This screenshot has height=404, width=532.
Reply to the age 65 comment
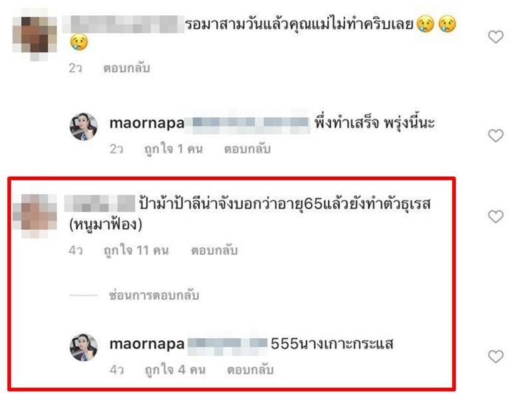pos(214,250)
